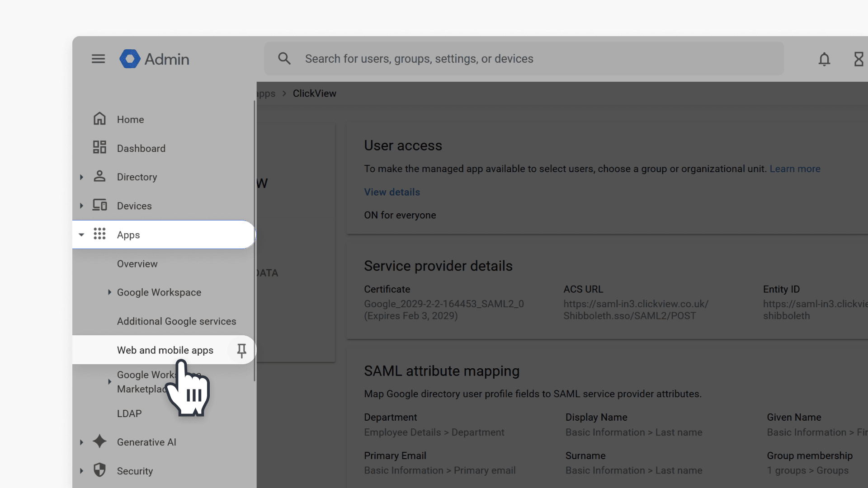Open the main hamburger menu
This screenshot has width=868, height=488.
[x=98, y=59]
